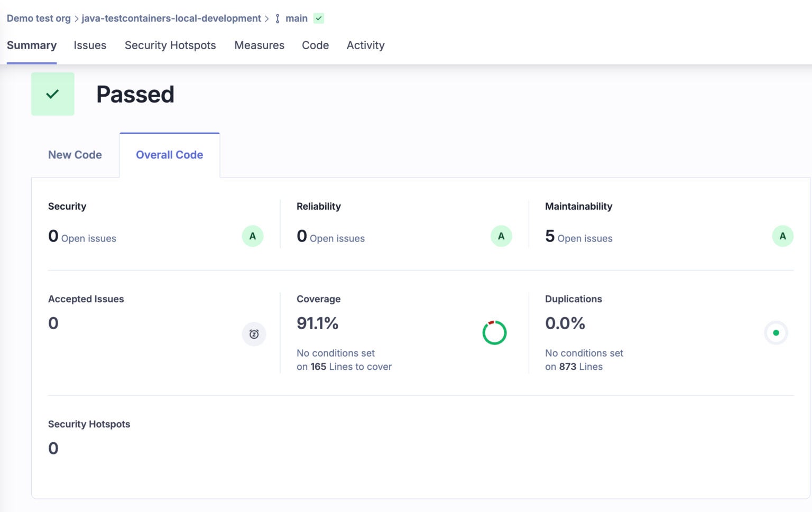This screenshot has width=812, height=512.
Task: Click the Duplications indicator circle
Action: pyautogui.click(x=776, y=333)
